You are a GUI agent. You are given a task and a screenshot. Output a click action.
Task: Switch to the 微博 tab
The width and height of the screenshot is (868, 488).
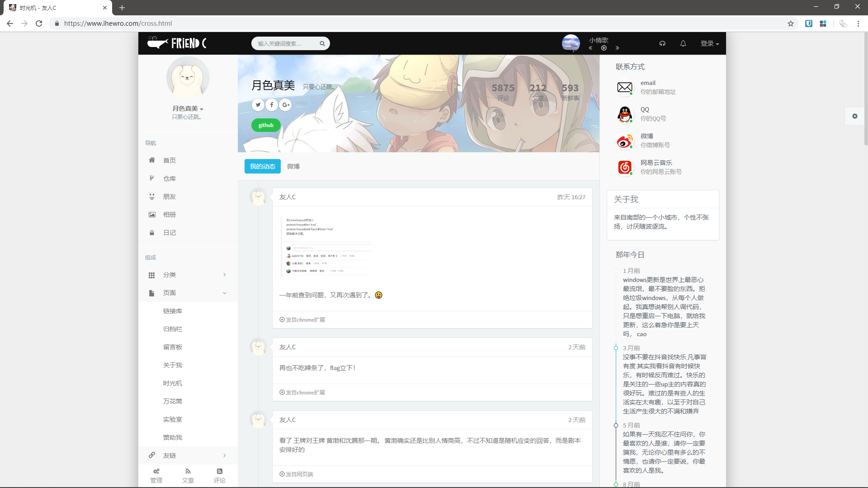click(x=293, y=166)
